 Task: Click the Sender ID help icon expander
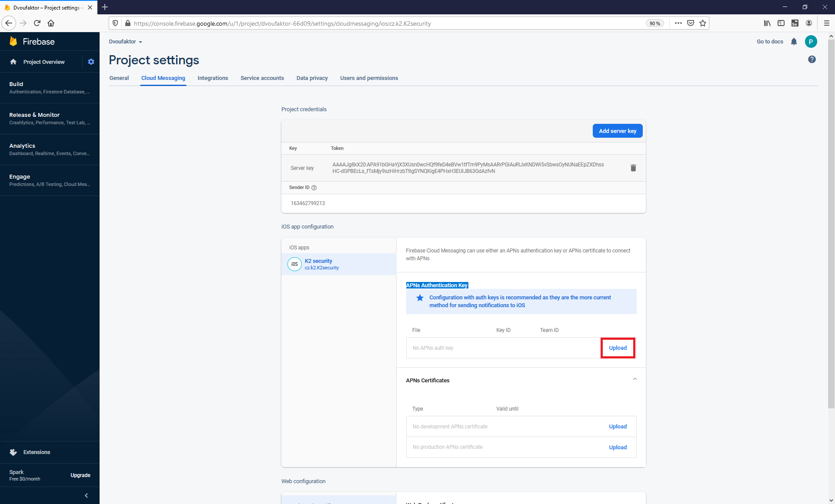(x=314, y=187)
